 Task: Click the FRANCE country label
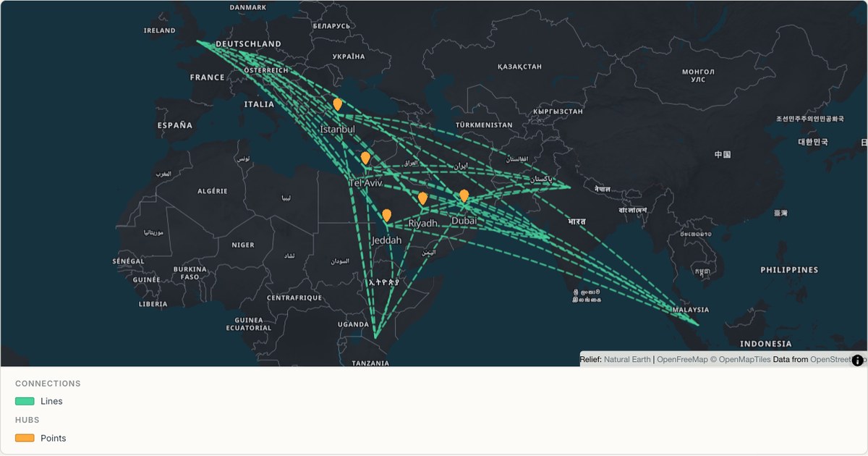[208, 77]
